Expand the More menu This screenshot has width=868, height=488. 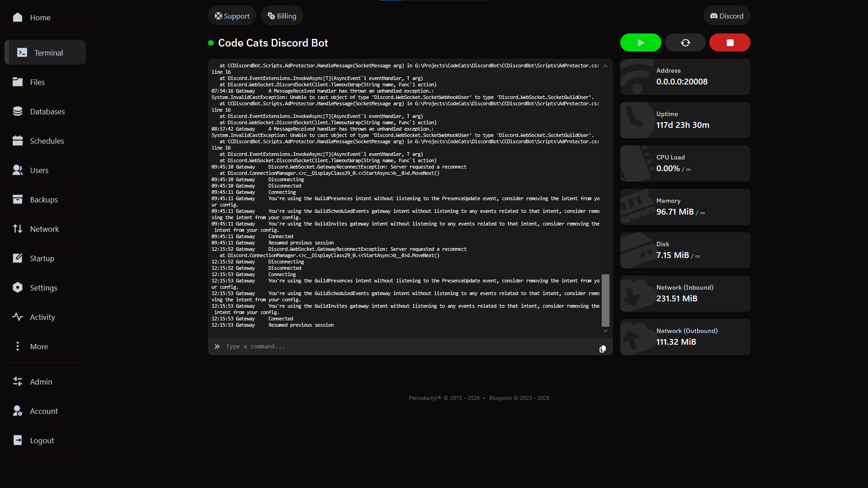(45, 346)
